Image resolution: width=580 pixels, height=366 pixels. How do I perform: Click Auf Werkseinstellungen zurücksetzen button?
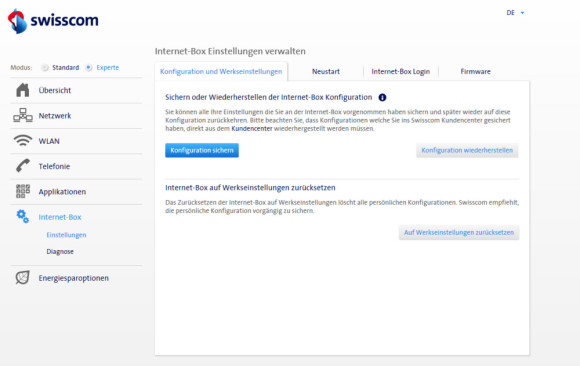(x=459, y=232)
